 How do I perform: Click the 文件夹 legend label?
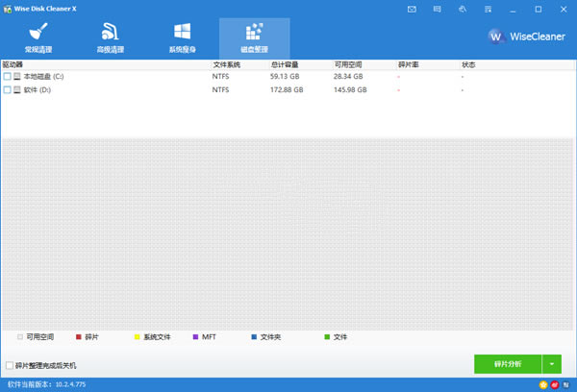tap(270, 337)
